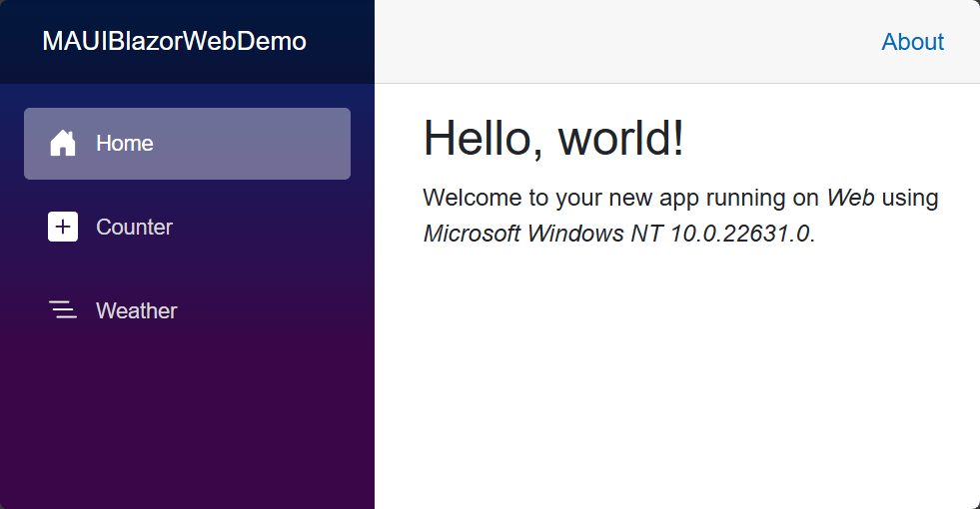The width and height of the screenshot is (980, 509).
Task: Click the "Hello, world!" heading
Action: pos(553,138)
